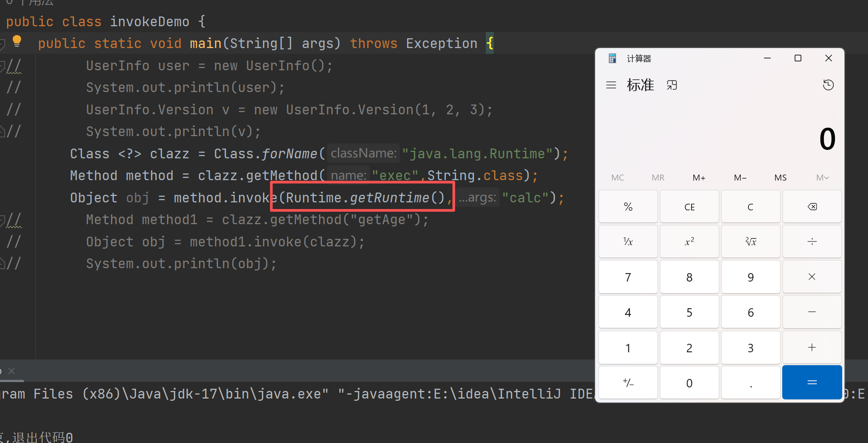Click the square root button
Image resolution: width=868 pixels, height=443 pixels.
pyautogui.click(x=751, y=242)
